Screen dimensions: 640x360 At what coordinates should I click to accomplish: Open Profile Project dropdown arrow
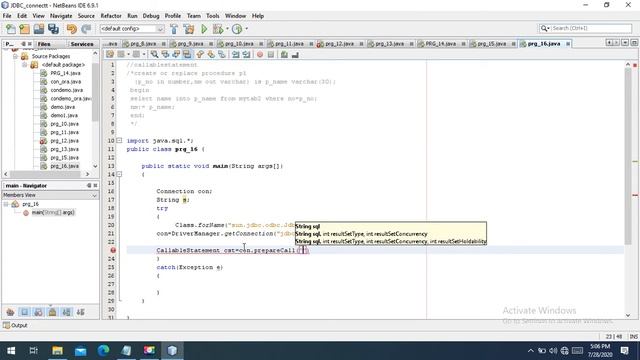(x=247, y=29)
